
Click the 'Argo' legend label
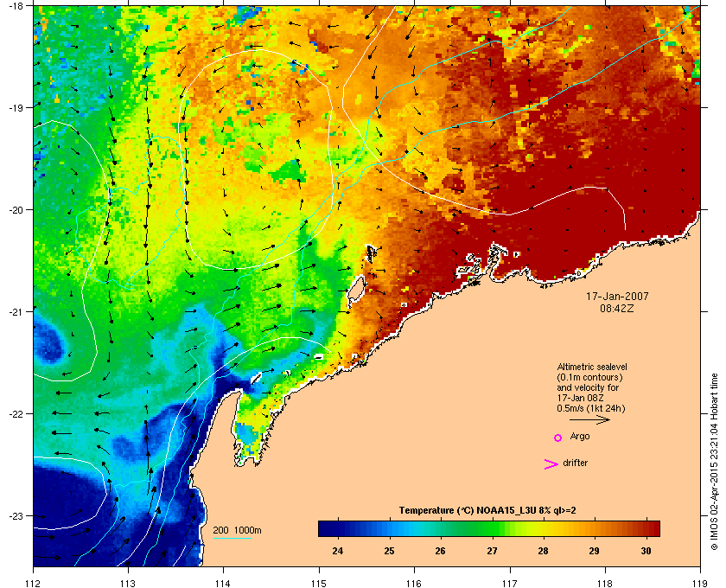[x=580, y=437]
